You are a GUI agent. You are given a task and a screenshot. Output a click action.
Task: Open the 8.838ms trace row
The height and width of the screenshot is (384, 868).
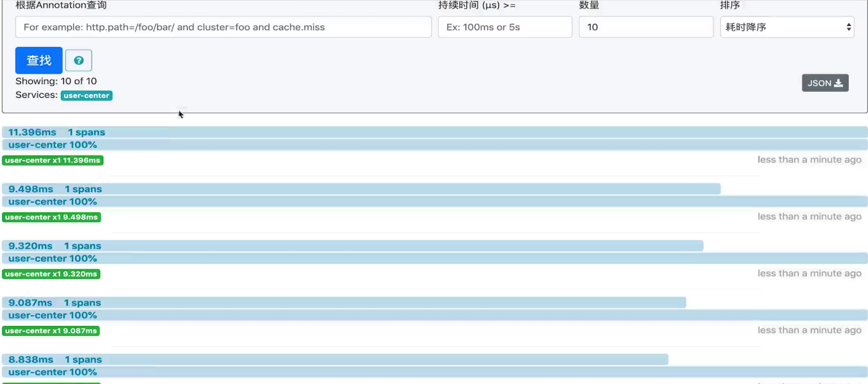click(x=335, y=360)
